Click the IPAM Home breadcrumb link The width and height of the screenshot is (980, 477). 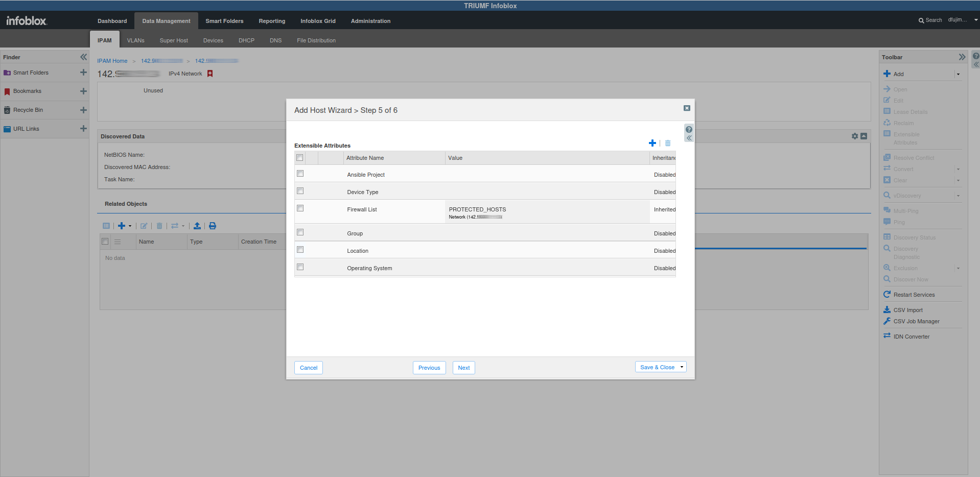tap(112, 61)
